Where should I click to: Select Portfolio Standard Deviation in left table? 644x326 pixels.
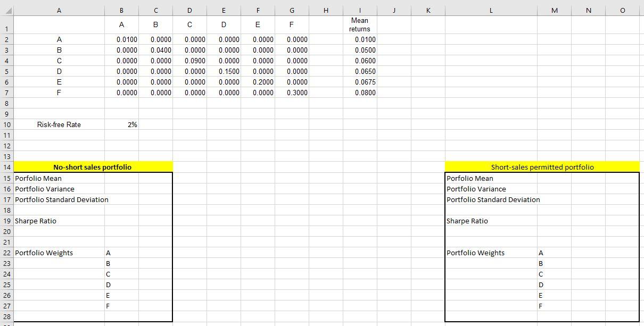[59, 199]
